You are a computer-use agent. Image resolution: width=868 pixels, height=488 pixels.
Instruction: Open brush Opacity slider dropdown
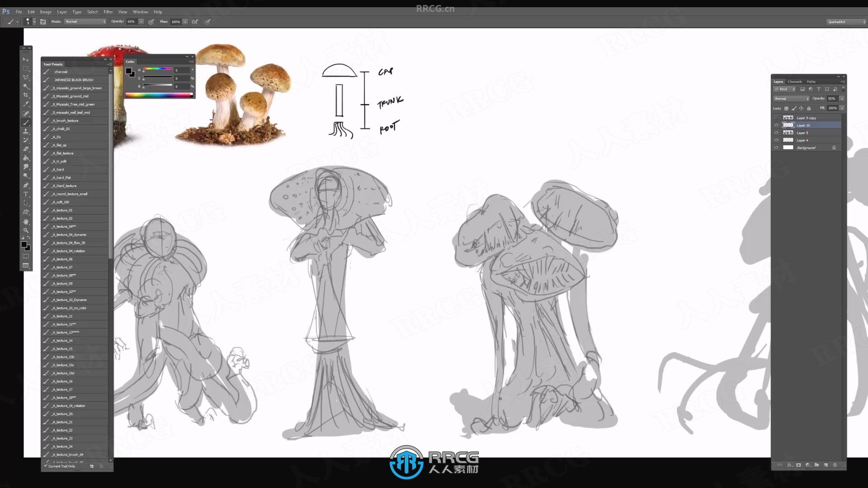coord(142,22)
